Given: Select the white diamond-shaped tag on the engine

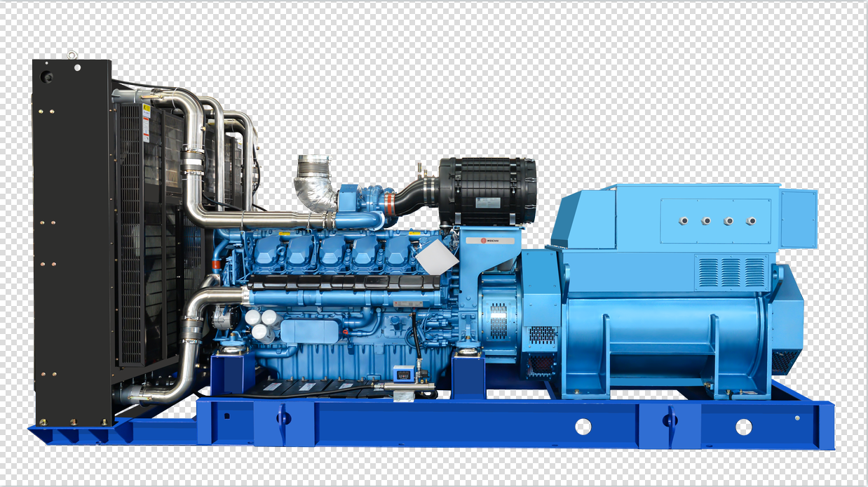Looking at the screenshot, I should [x=437, y=257].
